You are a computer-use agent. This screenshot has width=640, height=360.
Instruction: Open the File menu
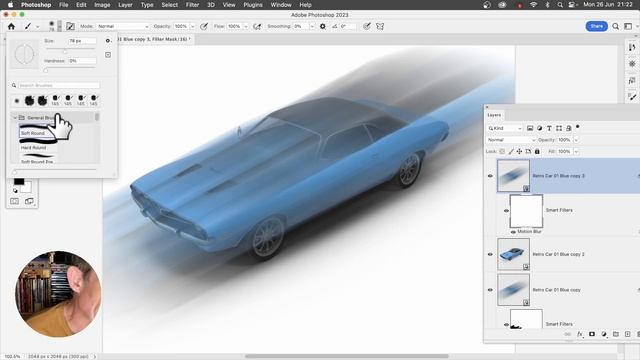coord(64,5)
